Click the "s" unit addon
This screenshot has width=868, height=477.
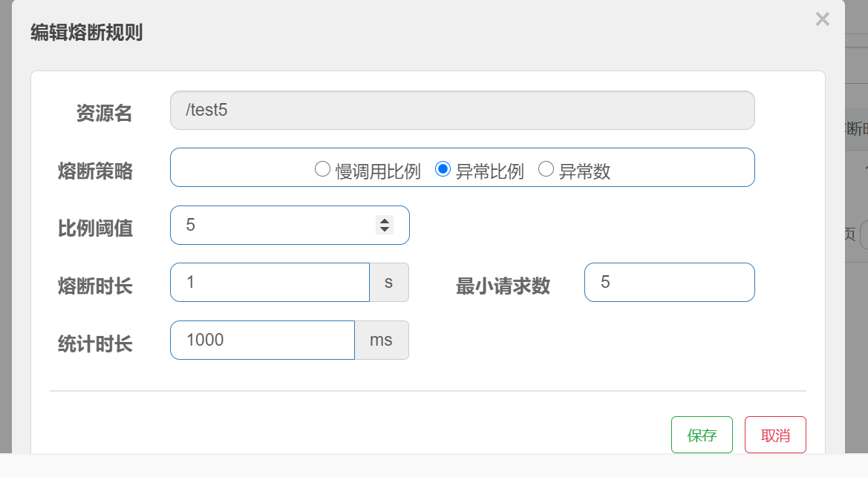pyautogui.click(x=389, y=282)
